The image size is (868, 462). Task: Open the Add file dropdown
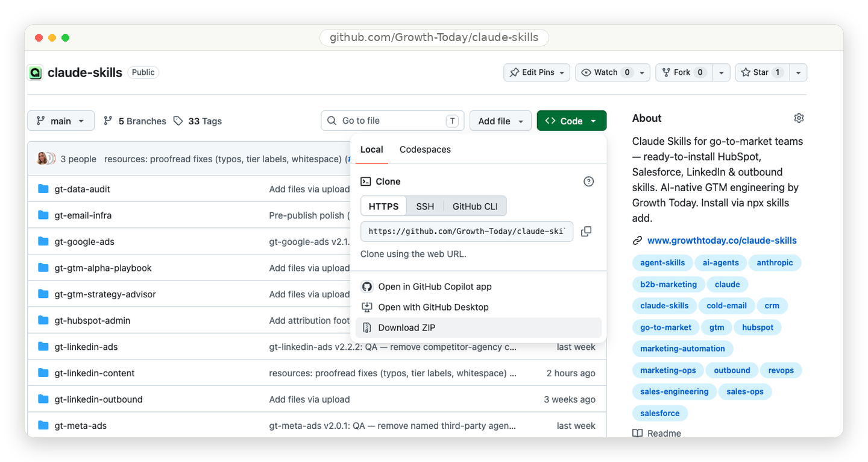point(500,121)
